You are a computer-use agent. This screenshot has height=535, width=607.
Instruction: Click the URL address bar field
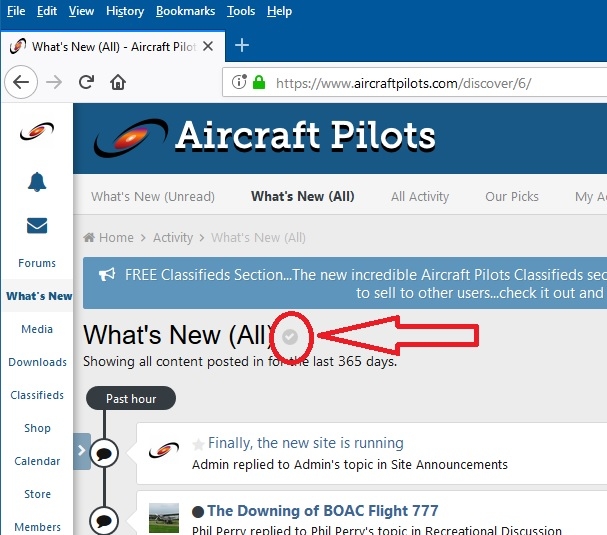(x=414, y=82)
